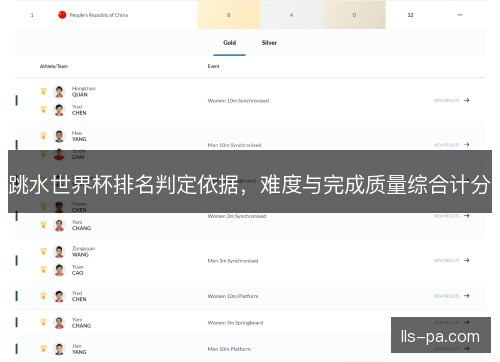Image resolution: width=500 pixels, height=362 pixels.
Task: Open Yuan CAO's athlete photo
Action: coord(59,270)
